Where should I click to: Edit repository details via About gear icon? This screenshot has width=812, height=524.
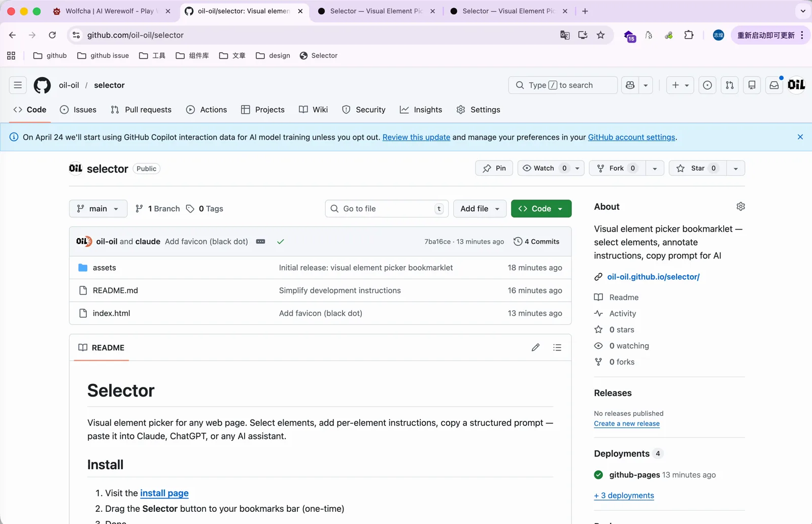point(740,207)
